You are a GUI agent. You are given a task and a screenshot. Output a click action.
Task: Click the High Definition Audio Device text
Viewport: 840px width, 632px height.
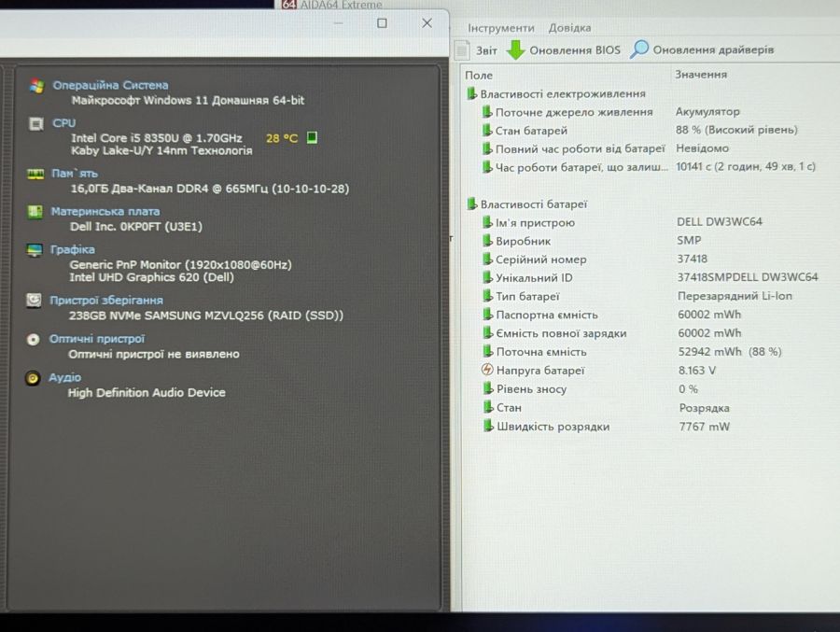147,392
